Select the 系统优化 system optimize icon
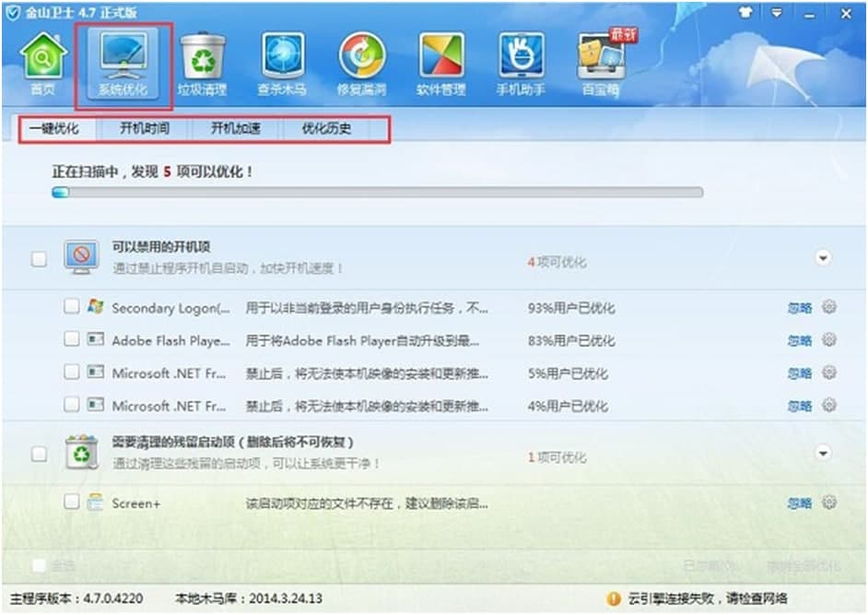Screen dimensions: 868x615 click(x=123, y=65)
